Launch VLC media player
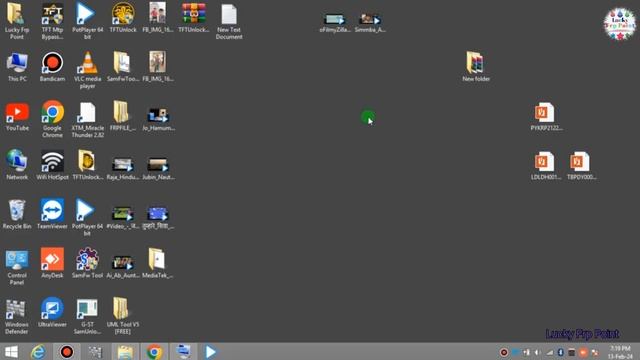This screenshot has width=640, height=360. (x=87, y=70)
